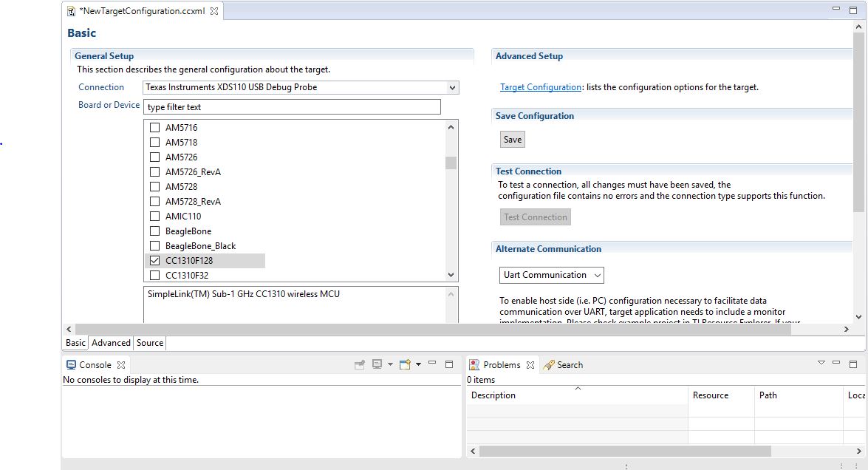The height and width of the screenshot is (470, 868).
Task: Click the Test Connection button
Action: click(536, 217)
